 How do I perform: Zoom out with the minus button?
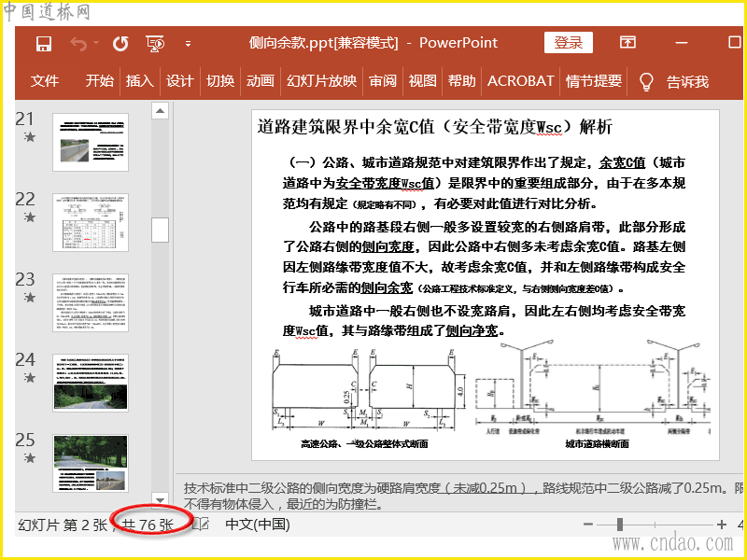[x=588, y=525]
